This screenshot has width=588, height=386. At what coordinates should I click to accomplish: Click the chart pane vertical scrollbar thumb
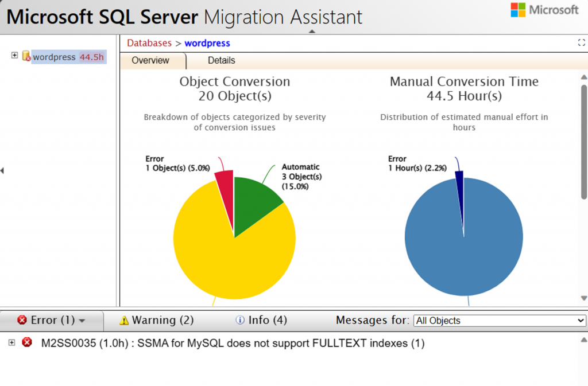[x=584, y=142]
